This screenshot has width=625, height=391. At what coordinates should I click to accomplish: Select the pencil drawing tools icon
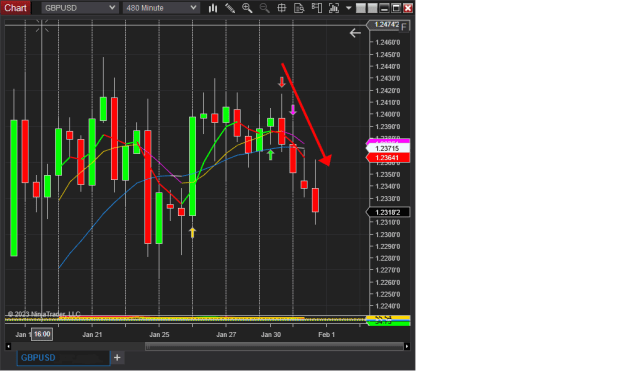point(230,8)
